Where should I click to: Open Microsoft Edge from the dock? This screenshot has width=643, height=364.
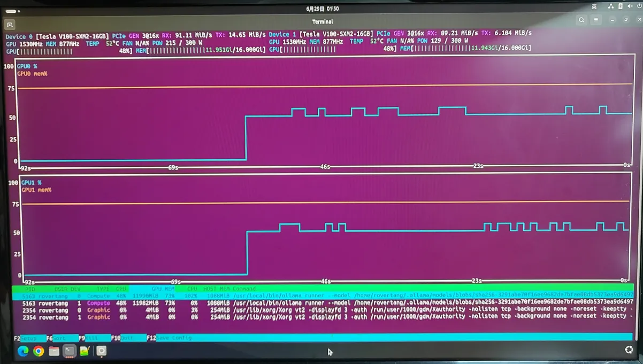(x=23, y=351)
